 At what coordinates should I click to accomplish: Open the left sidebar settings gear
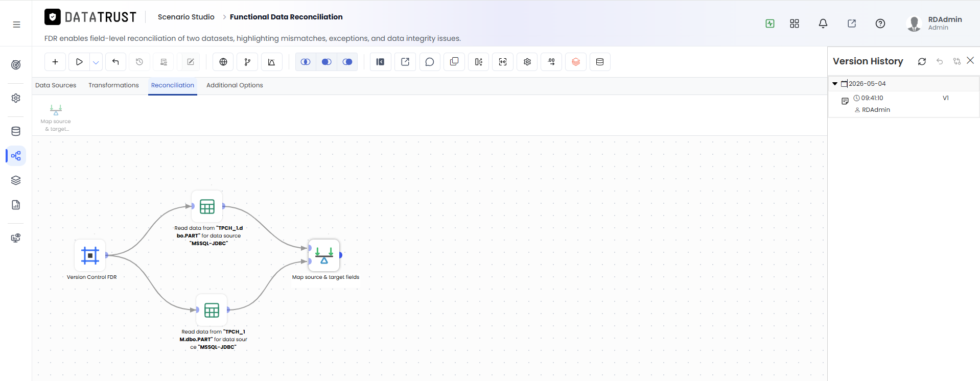16,98
